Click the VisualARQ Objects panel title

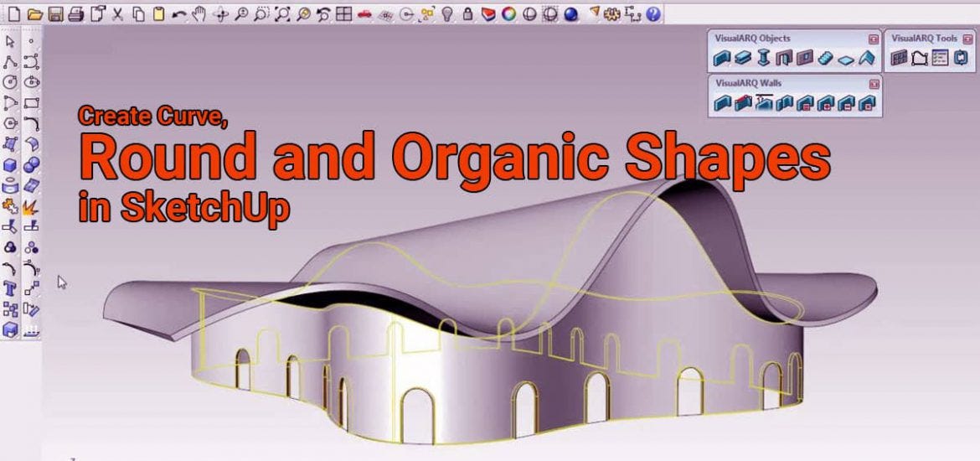[752, 39]
